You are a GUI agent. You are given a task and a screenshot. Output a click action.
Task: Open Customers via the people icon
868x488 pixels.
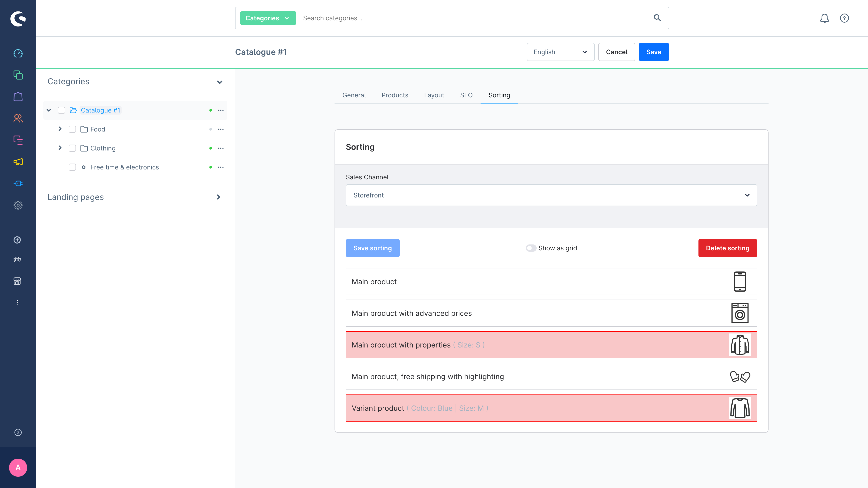[18, 119]
